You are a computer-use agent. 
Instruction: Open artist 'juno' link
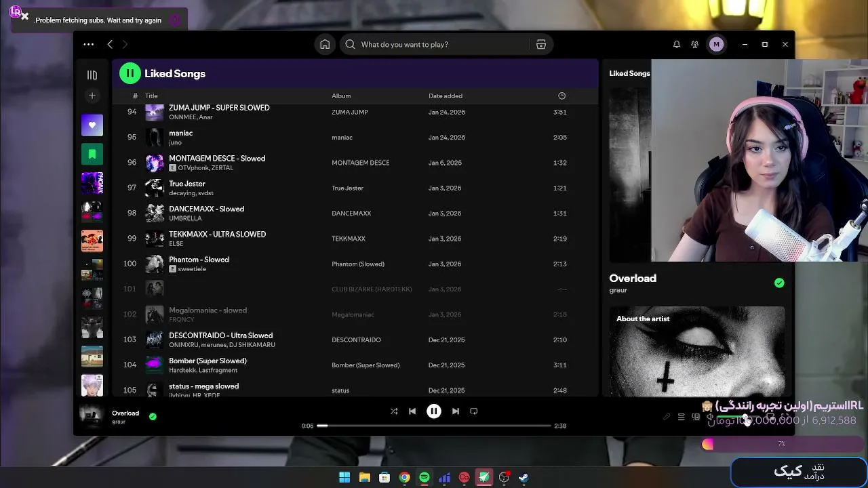click(x=175, y=142)
